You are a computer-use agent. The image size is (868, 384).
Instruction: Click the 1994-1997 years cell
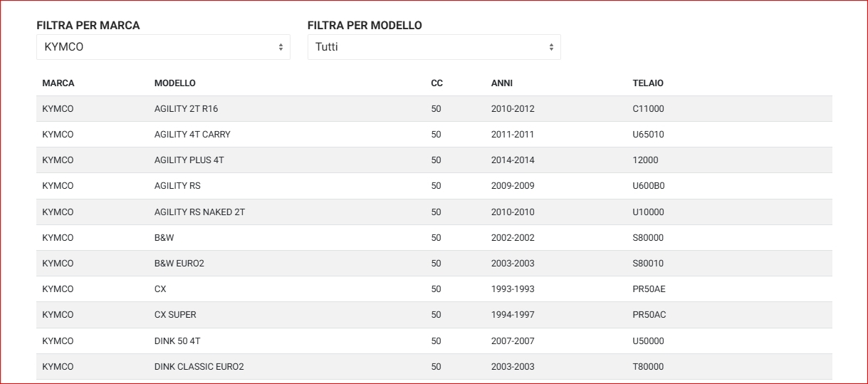tap(513, 315)
